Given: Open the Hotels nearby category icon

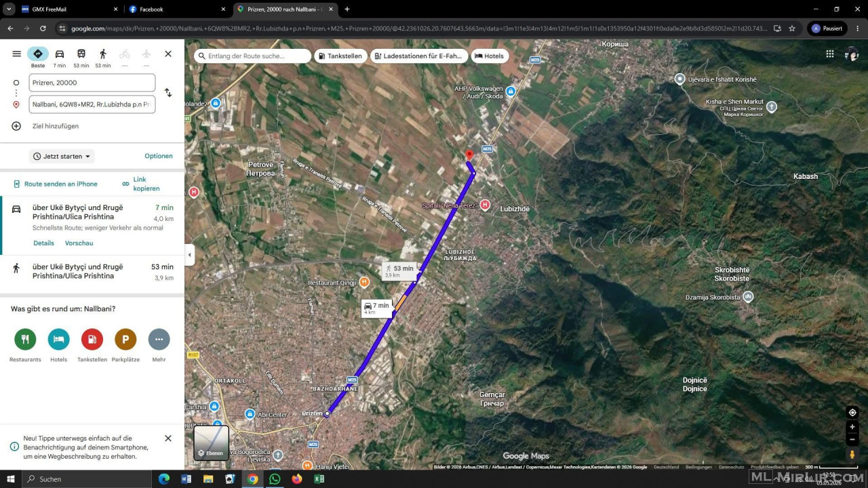Looking at the screenshot, I should [58, 339].
